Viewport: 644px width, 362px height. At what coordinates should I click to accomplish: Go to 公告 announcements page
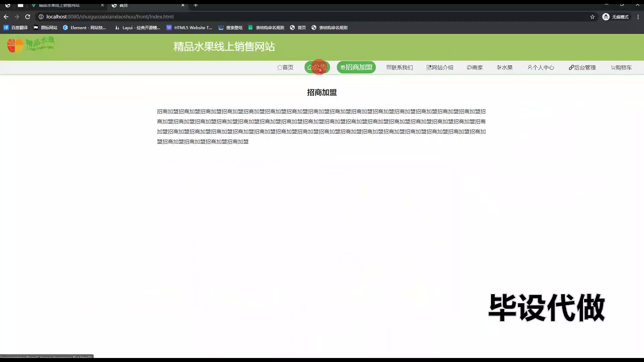tap(317, 67)
